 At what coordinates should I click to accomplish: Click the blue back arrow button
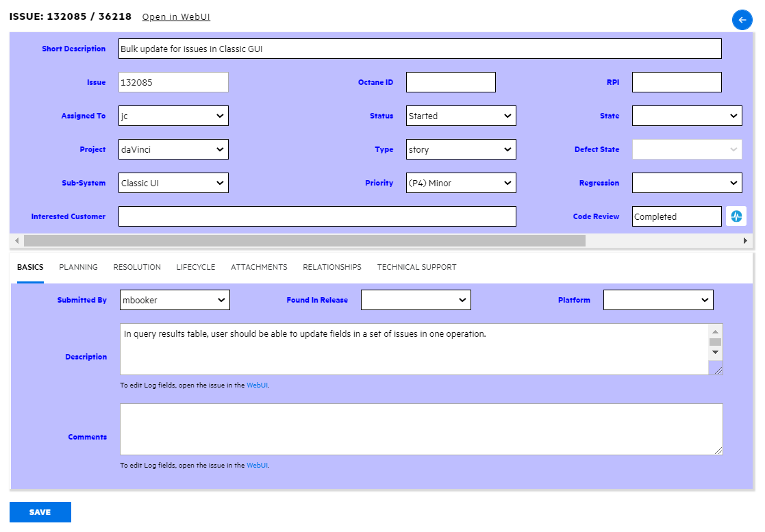pos(742,20)
